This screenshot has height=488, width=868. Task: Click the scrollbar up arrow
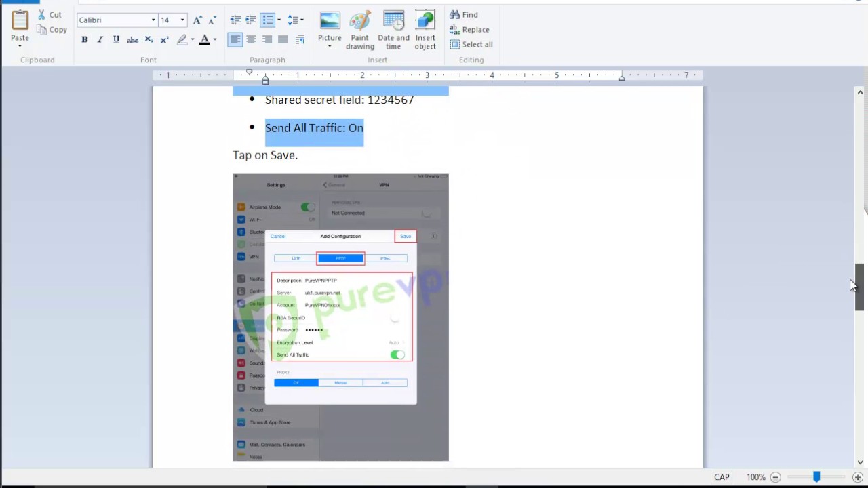click(859, 92)
